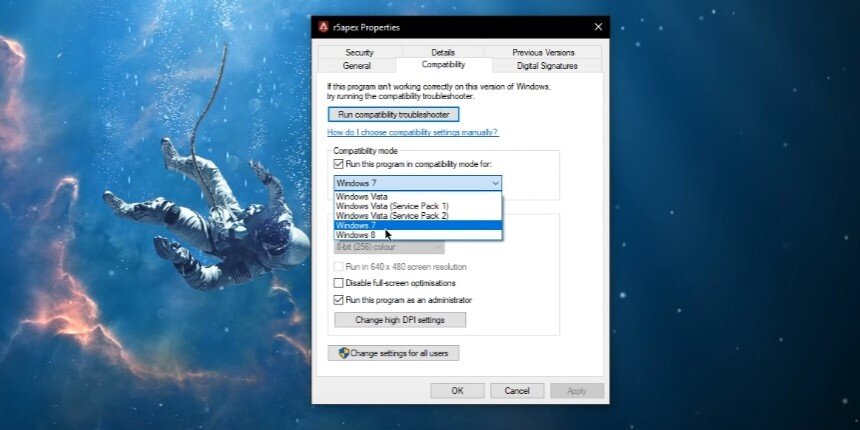Viewport: 860px width, 430px height.
Task: Choose Windows Vista (Service Pack 1) option
Action: 417,206
